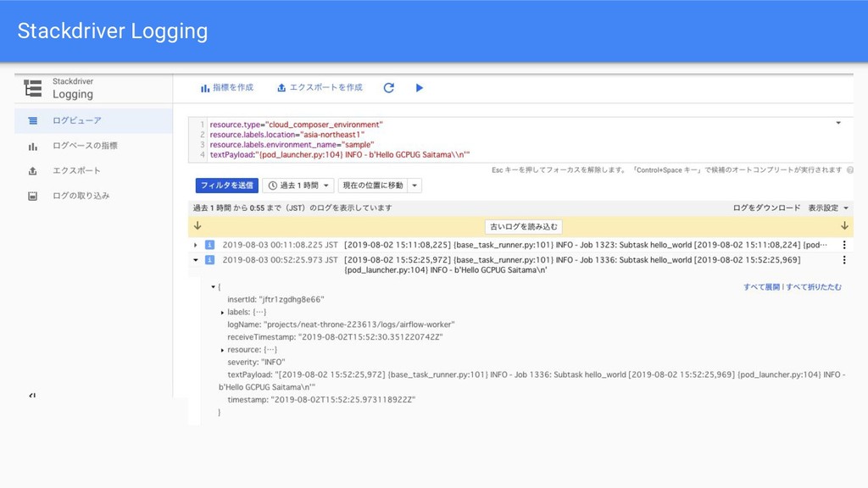This screenshot has width=868, height=488.
Task: Click 現在の位置に移動 button
Action: click(x=373, y=186)
